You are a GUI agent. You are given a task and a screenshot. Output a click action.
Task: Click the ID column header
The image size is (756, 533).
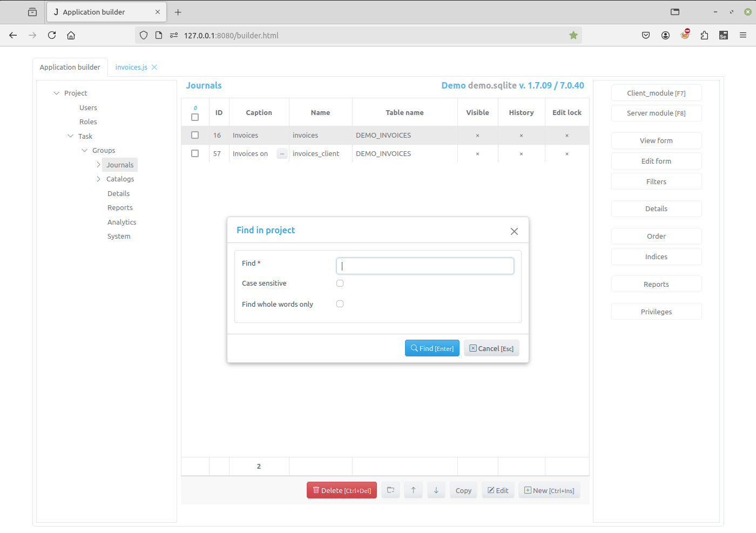click(x=219, y=112)
